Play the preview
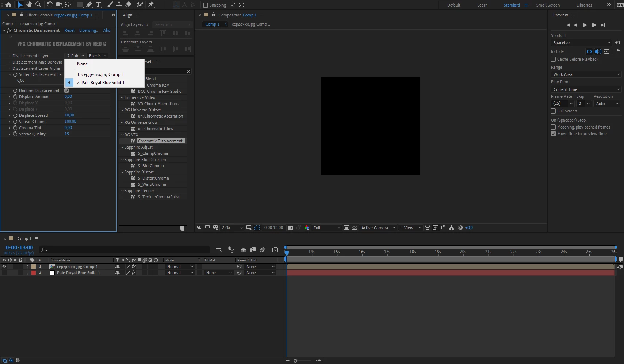Screen dimensions: 624x364 (585, 25)
